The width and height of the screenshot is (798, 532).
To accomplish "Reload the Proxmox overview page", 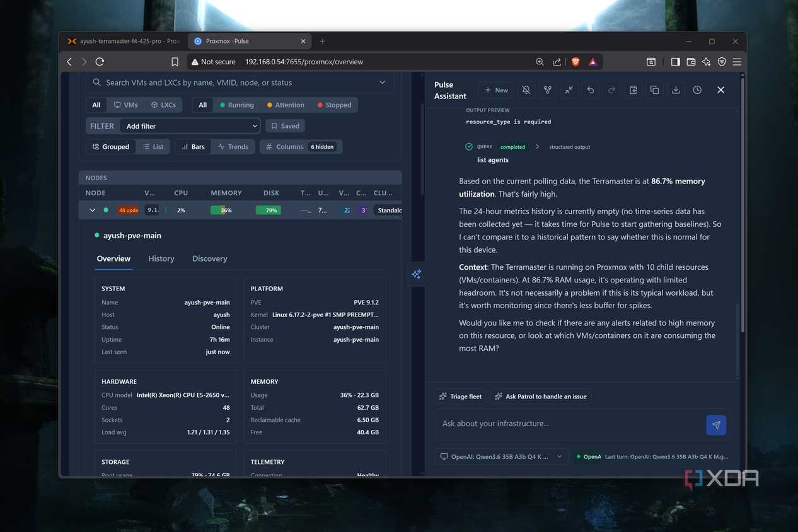I will [x=100, y=62].
